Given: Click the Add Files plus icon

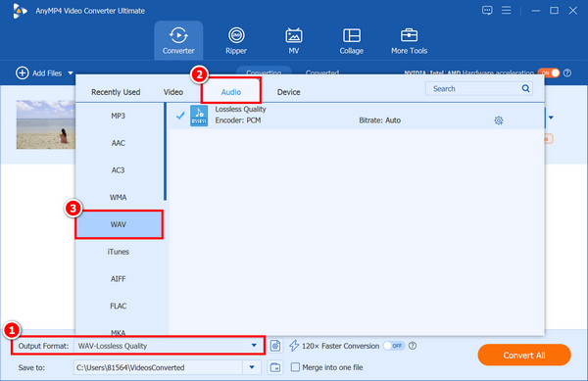Looking at the screenshot, I should pyautogui.click(x=23, y=72).
